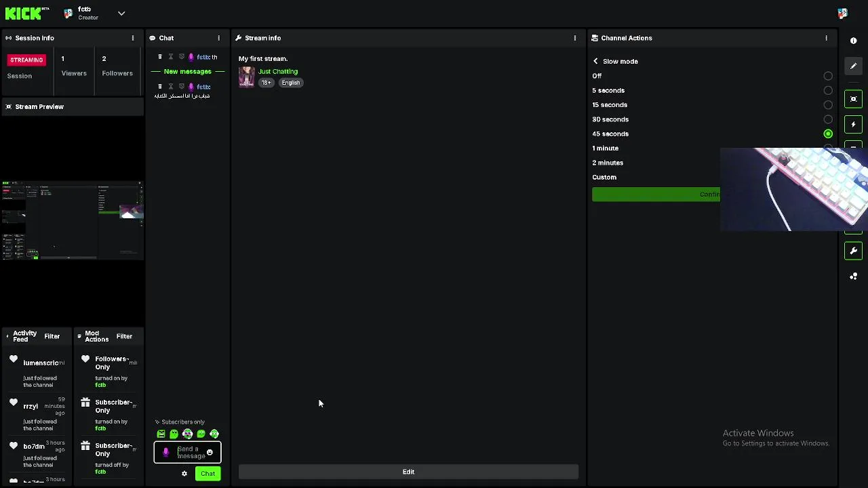The image size is (868, 488).
Task: Choose the 2 minutes slow mode option
Action: coord(608,163)
